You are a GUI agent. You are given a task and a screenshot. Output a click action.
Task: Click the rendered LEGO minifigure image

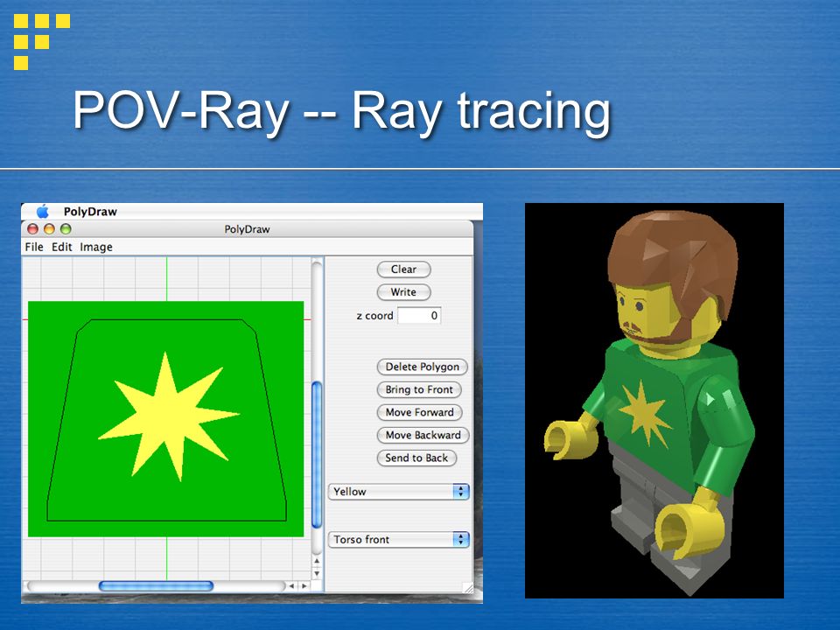click(654, 401)
